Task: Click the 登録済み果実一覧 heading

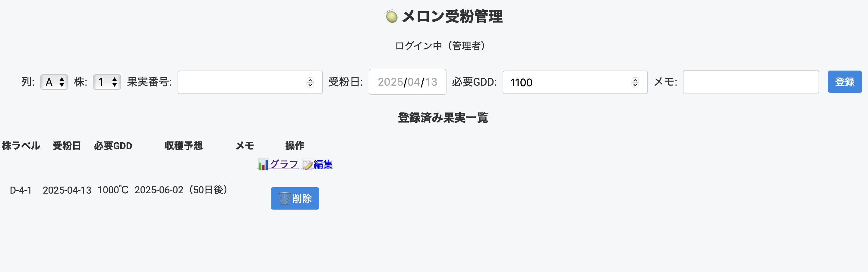Action: (x=443, y=118)
